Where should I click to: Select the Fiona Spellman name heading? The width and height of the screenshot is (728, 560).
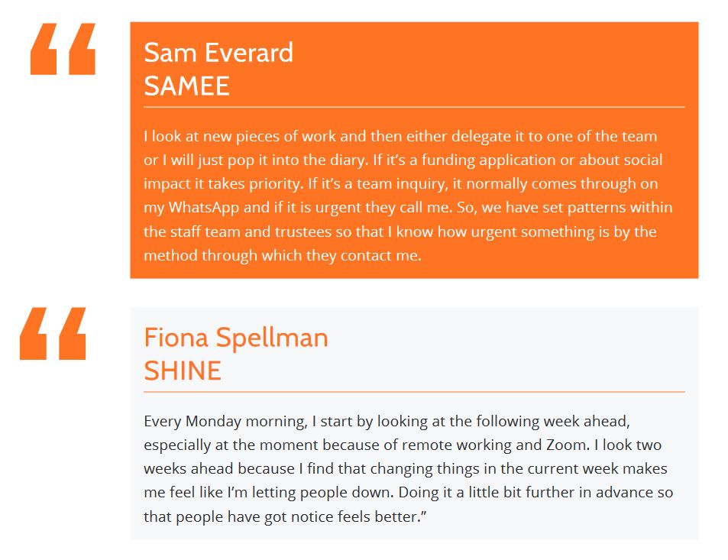coord(236,337)
